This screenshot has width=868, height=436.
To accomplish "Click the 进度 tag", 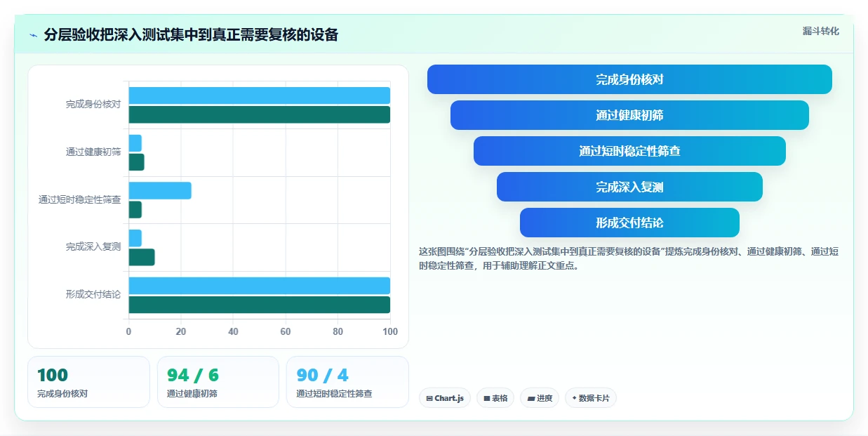I will [540, 398].
